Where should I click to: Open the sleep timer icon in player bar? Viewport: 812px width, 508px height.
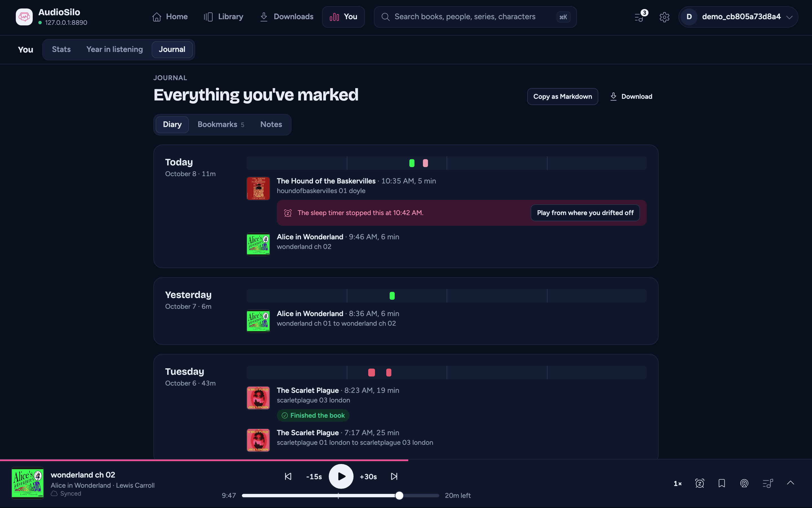[x=700, y=483]
